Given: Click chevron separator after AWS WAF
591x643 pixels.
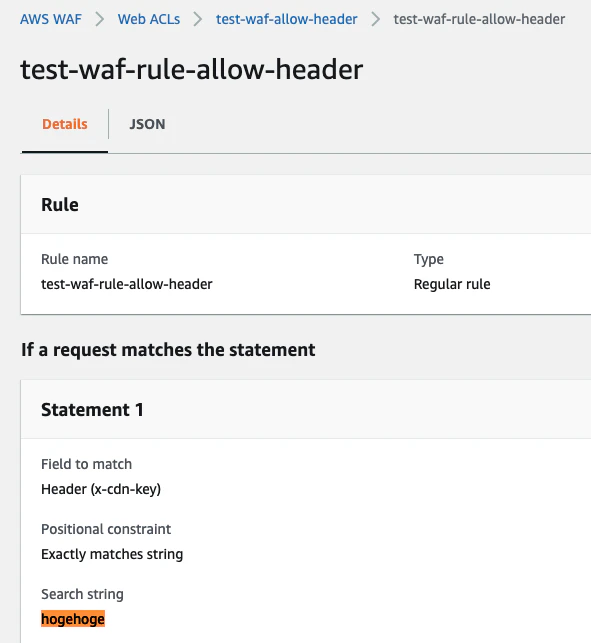Looking at the screenshot, I should pyautogui.click(x=100, y=19).
